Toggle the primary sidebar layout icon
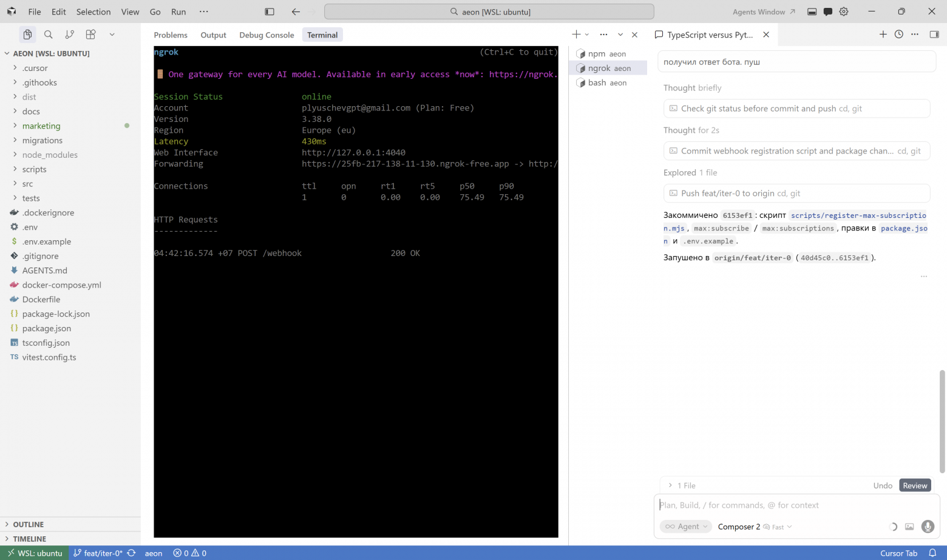This screenshot has width=947, height=560. click(270, 12)
